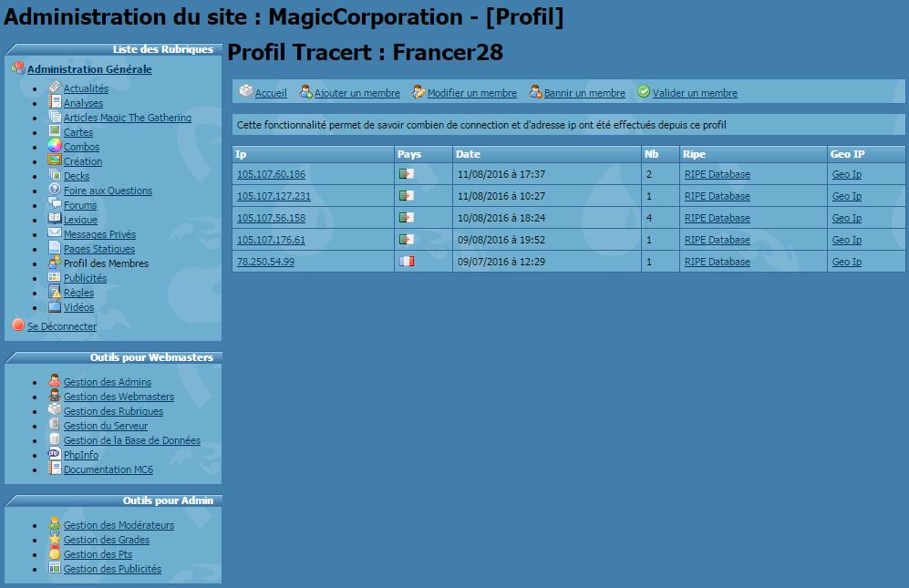This screenshot has width=909, height=588.
Task: Go to Articles Magic The Gathering
Action: click(128, 117)
